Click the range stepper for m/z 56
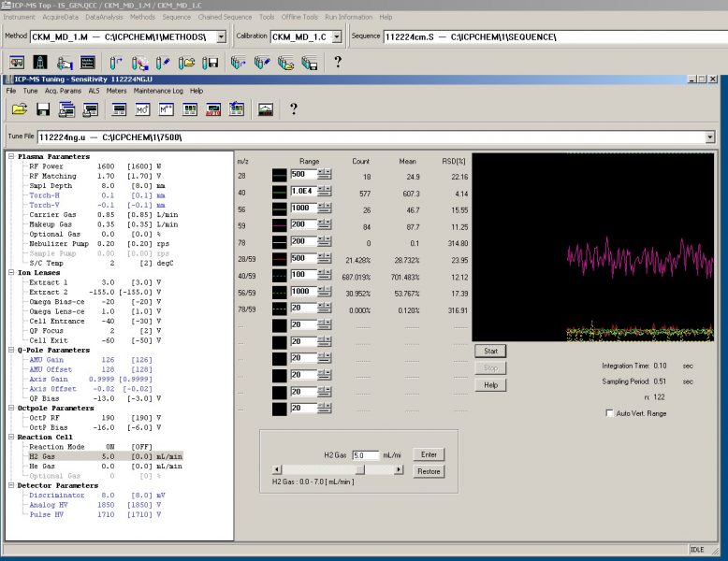728x561 pixels. coord(325,208)
